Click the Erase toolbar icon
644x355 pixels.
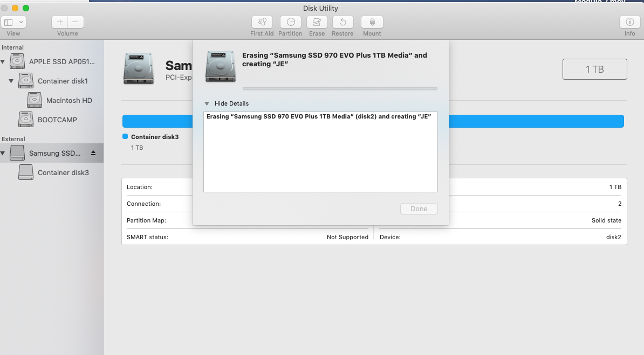pyautogui.click(x=317, y=22)
